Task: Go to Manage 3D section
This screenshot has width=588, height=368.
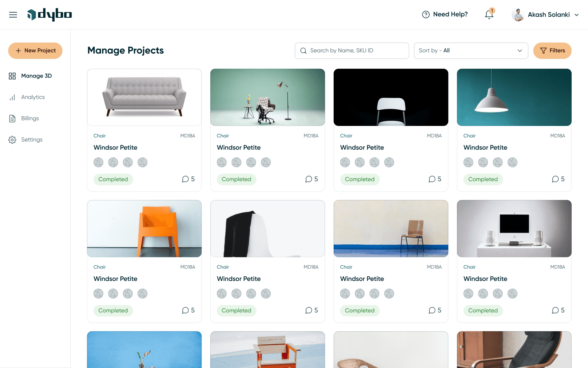Action: point(30,76)
